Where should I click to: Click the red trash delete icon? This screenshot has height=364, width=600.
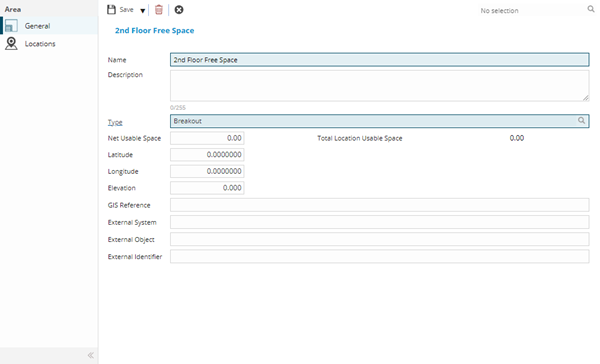159,10
